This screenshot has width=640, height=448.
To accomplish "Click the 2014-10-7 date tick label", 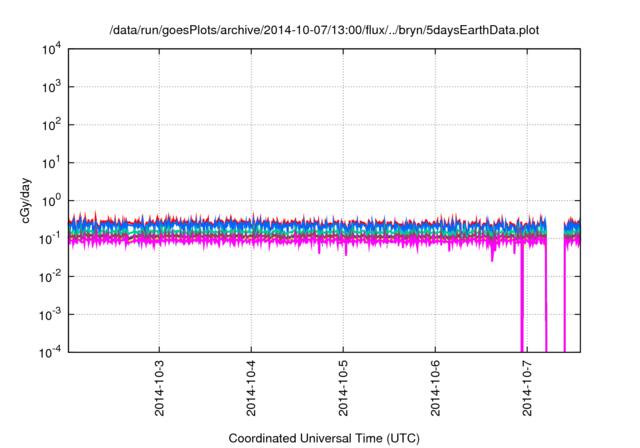I will [x=527, y=388].
